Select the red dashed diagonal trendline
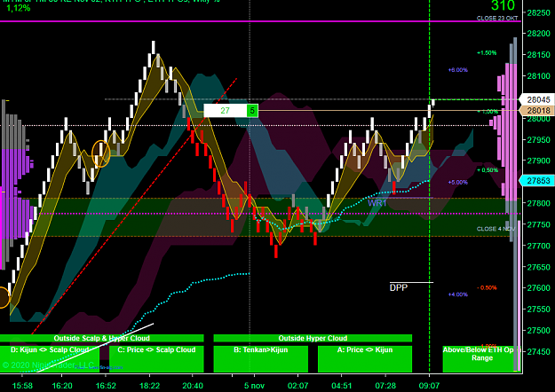The image size is (555, 392). (x=134, y=206)
